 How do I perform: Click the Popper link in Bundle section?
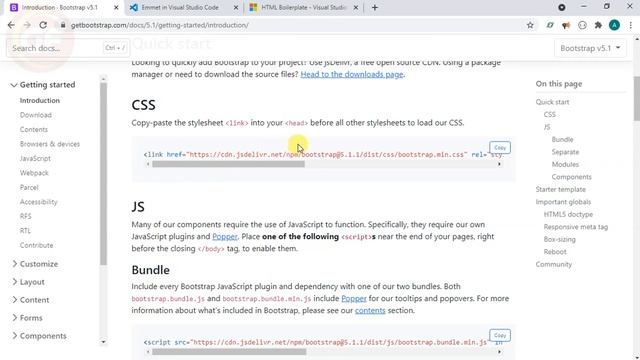[x=353, y=299]
